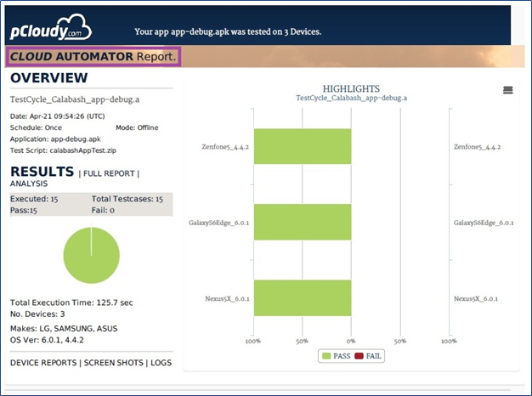Click the HIGHLIGHTS chart title
The image size is (532, 396).
point(351,88)
